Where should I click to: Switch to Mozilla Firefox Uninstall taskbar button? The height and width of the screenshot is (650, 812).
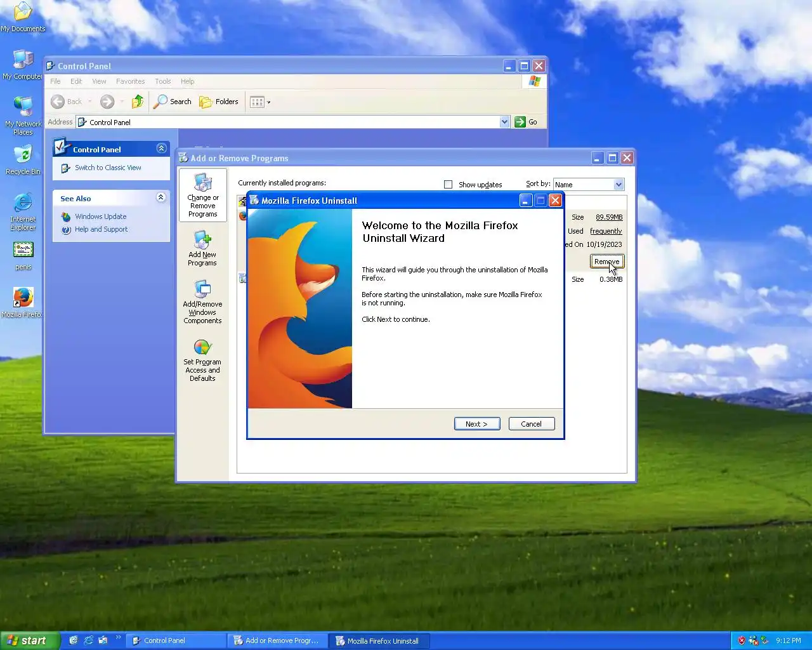(379, 641)
